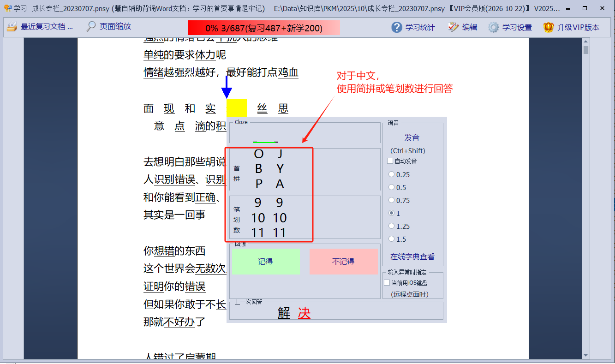Click the yellow highlighted cloze blank
The width and height of the screenshot is (615, 364).
[x=237, y=108]
